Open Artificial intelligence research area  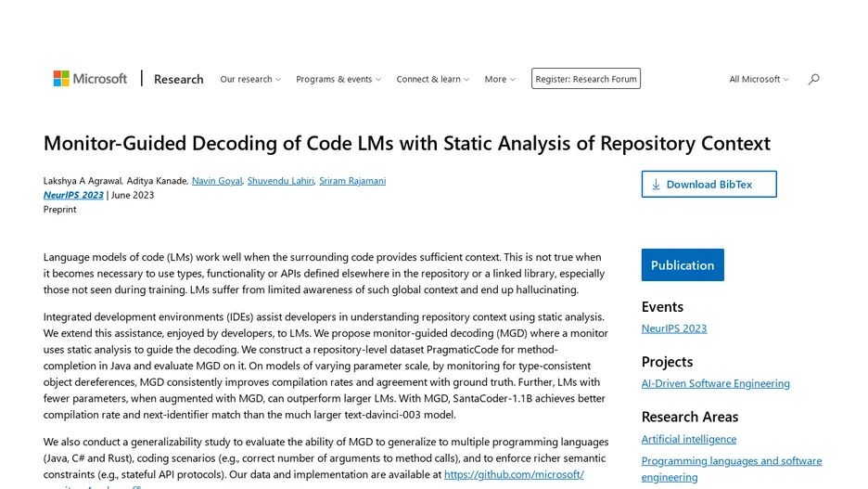coord(689,439)
